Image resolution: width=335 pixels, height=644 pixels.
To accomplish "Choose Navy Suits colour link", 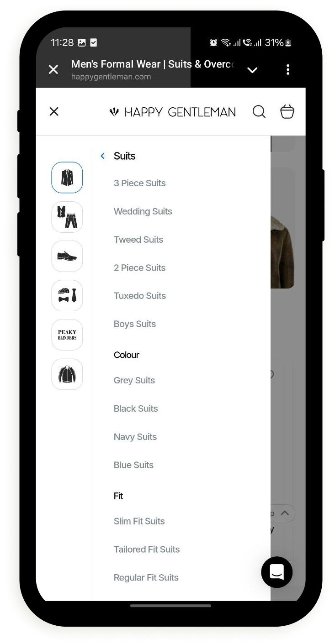I will (135, 437).
